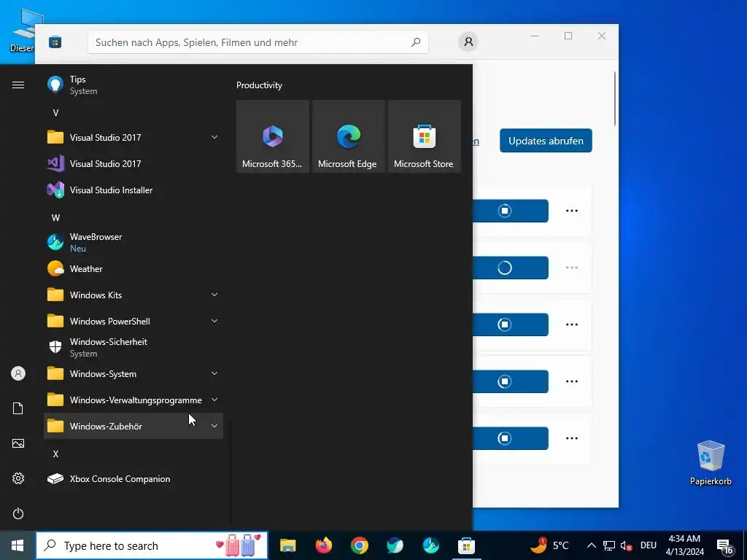
Task: Show hidden tray icons chevron
Action: (x=591, y=545)
